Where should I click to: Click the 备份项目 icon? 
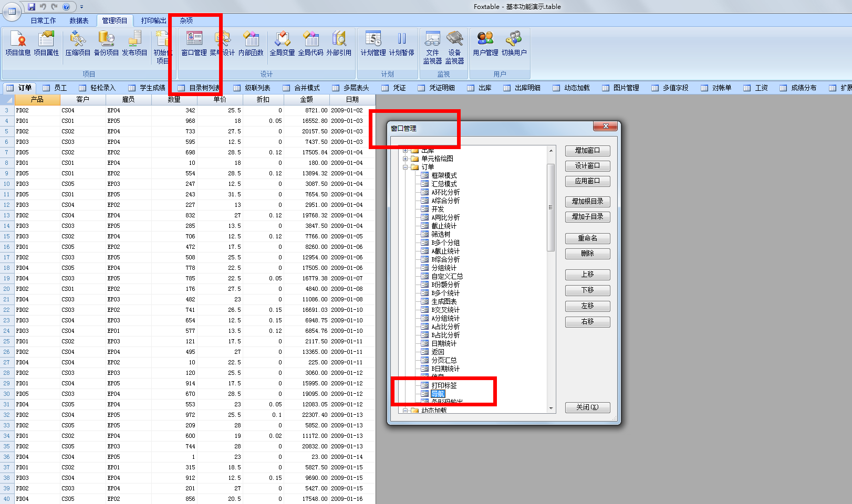click(x=106, y=44)
